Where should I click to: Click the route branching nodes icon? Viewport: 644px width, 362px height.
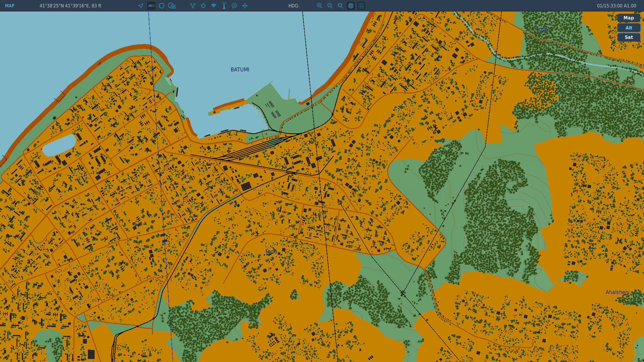pos(193,6)
